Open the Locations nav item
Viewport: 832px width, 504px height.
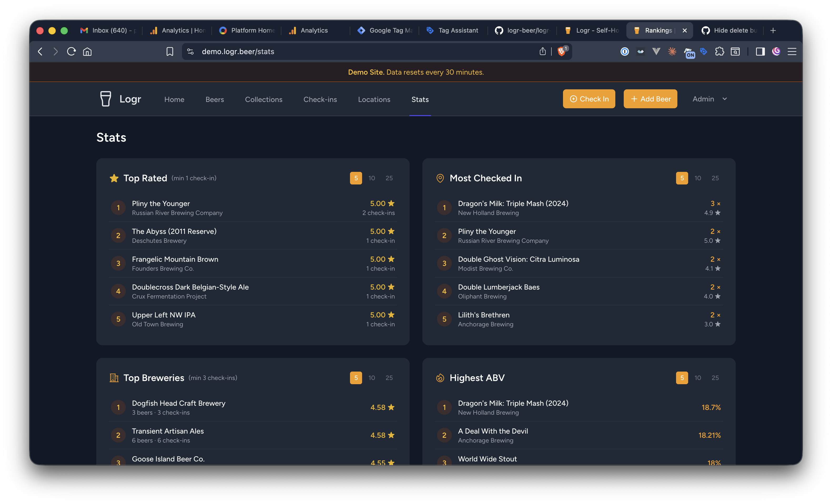(374, 100)
